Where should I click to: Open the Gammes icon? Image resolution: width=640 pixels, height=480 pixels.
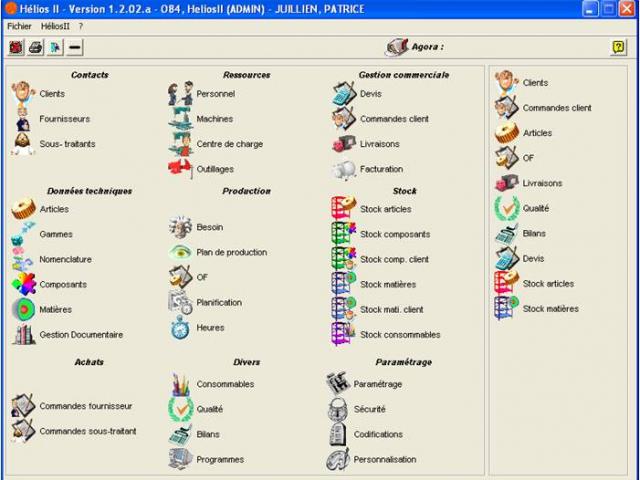pos(23,234)
